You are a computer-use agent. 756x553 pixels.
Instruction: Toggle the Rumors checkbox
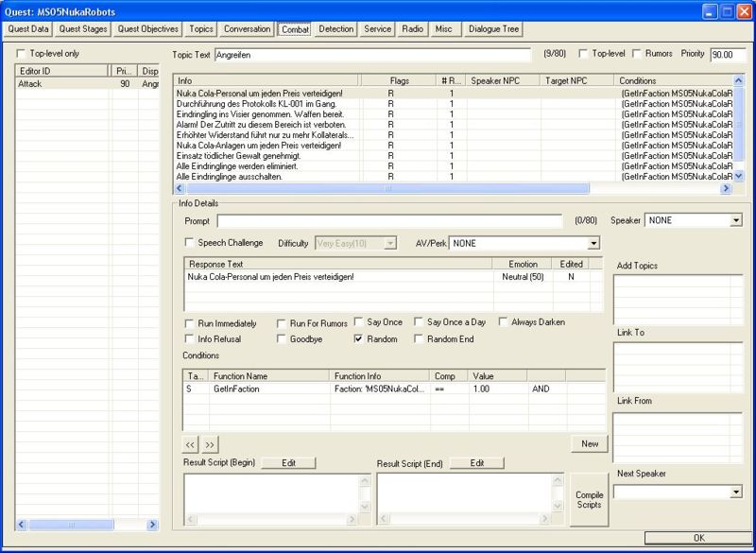[x=636, y=54]
